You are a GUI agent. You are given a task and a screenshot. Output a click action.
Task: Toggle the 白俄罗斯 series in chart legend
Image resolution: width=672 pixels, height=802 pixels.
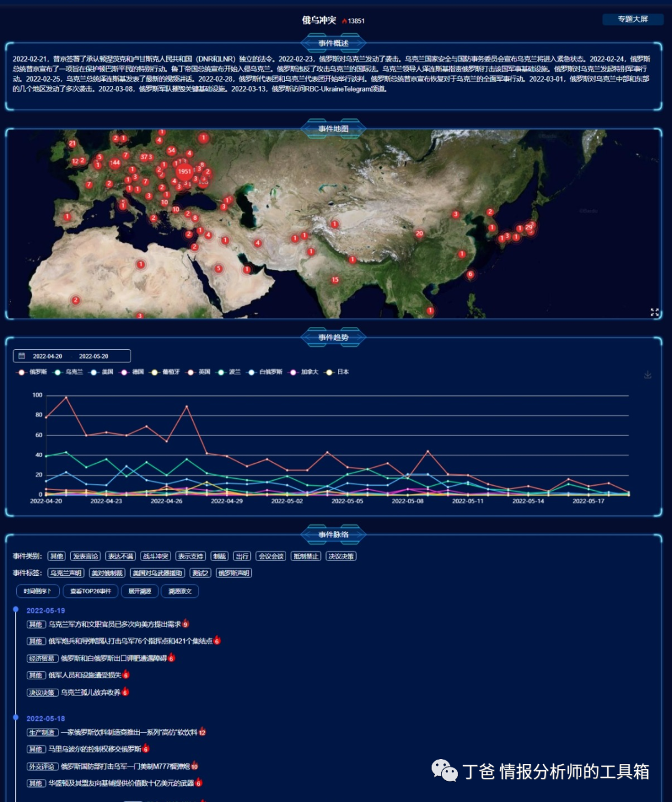click(264, 372)
